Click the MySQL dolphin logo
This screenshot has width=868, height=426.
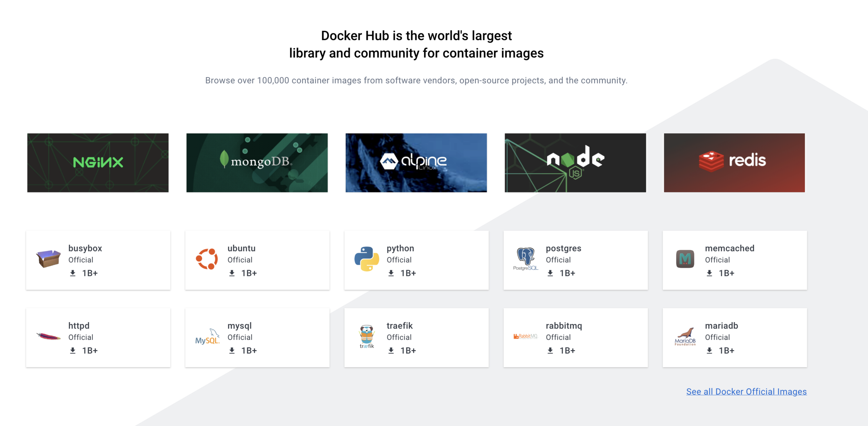(207, 337)
